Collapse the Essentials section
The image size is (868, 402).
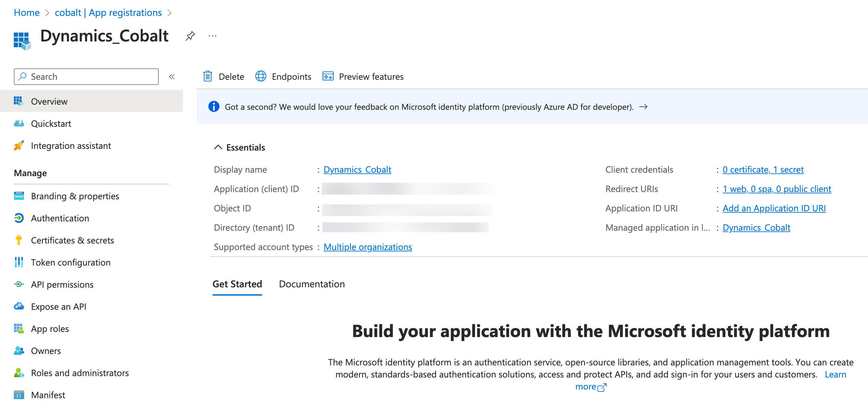(x=218, y=147)
